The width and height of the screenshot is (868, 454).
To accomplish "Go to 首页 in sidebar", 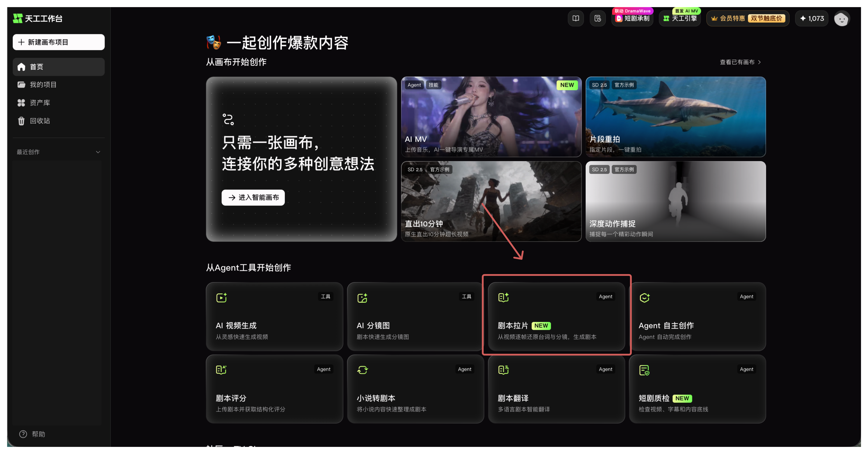I will tap(59, 67).
